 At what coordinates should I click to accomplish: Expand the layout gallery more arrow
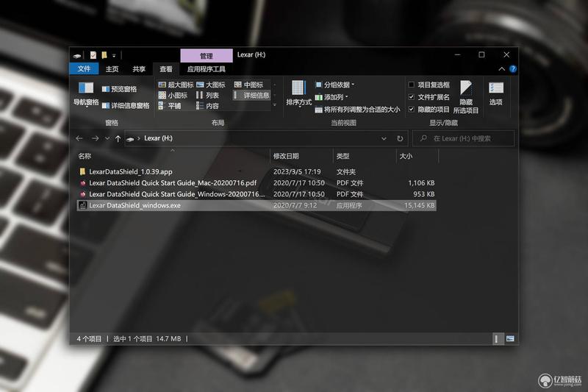click(x=275, y=105)
